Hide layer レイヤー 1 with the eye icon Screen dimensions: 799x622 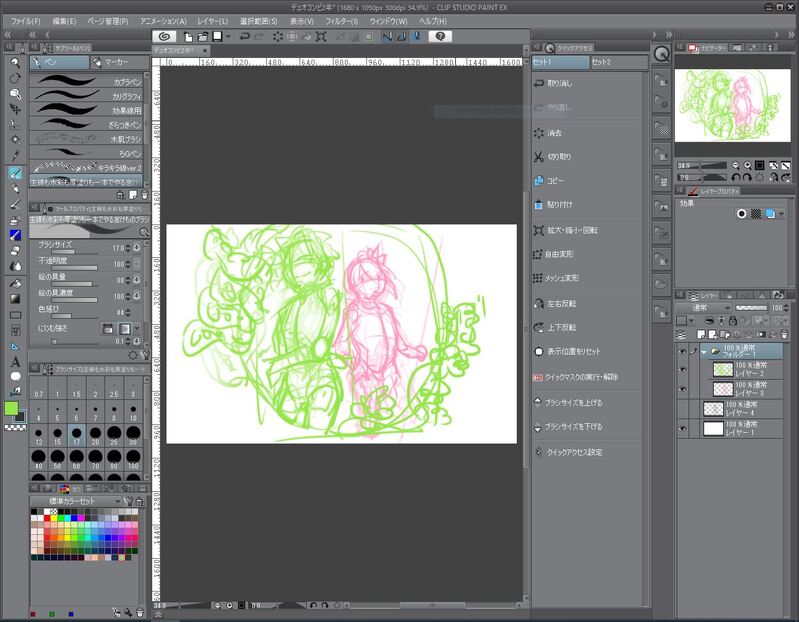coord(682,428)
